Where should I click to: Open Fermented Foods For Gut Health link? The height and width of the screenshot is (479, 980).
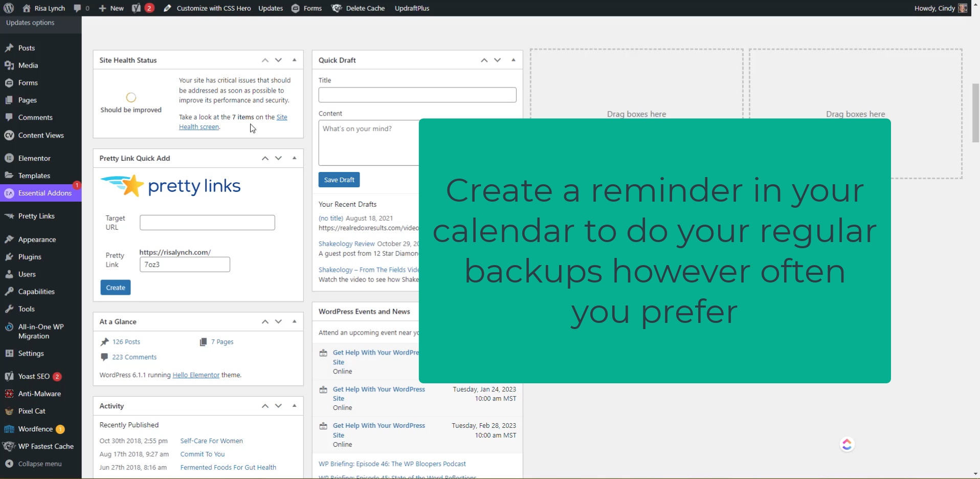click(228, 467)
